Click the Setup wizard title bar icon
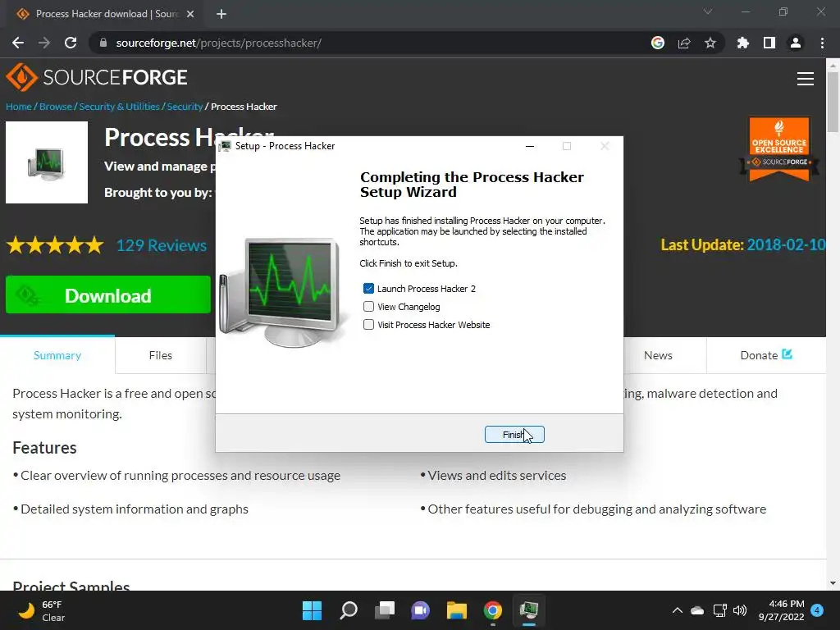The image size is (840, 630). 225,146
